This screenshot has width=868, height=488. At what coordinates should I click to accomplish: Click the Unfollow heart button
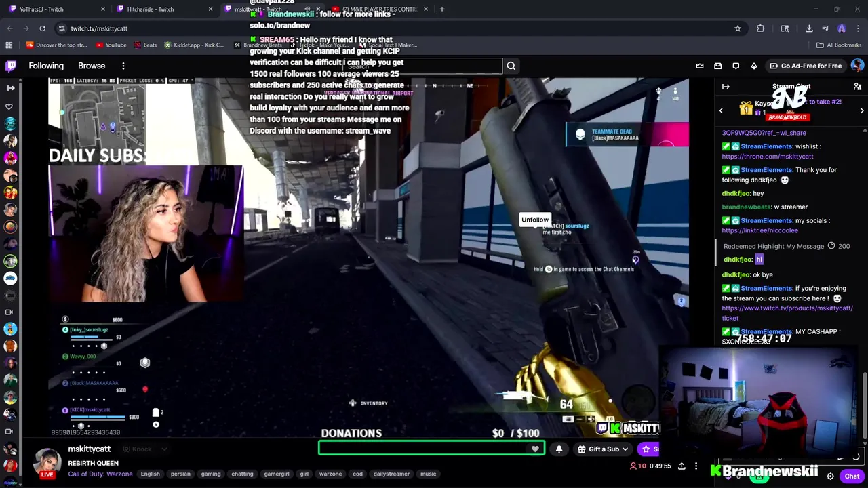coord(535,449)
